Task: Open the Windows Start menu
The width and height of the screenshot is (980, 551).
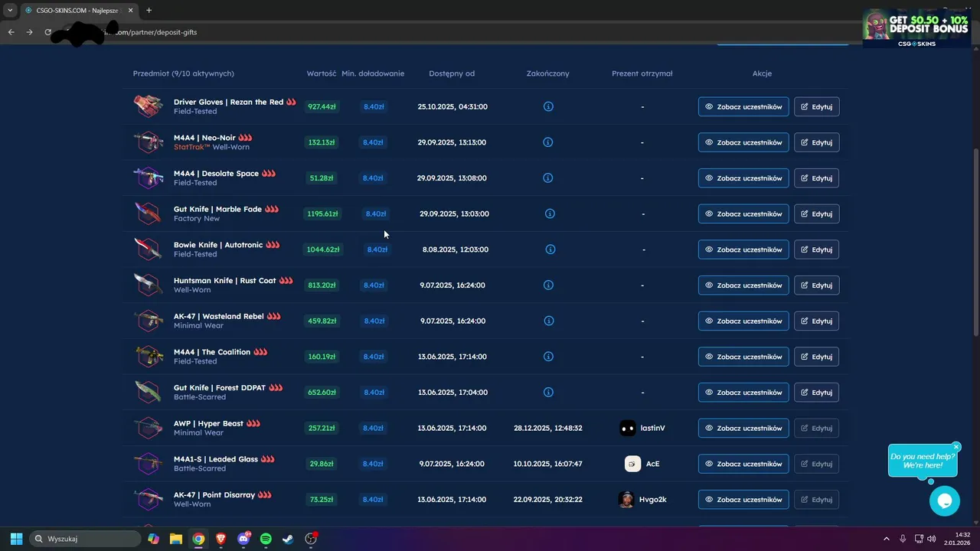Action: (16, 539)
